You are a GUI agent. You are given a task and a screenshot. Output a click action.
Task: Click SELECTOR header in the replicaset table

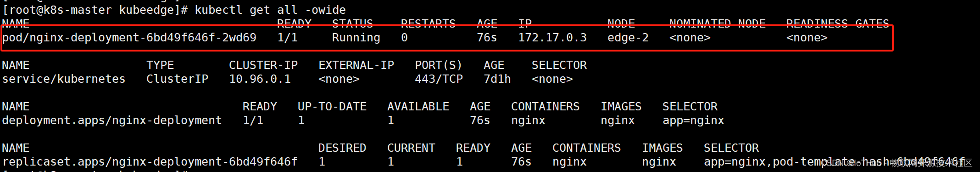click(731, 148)
